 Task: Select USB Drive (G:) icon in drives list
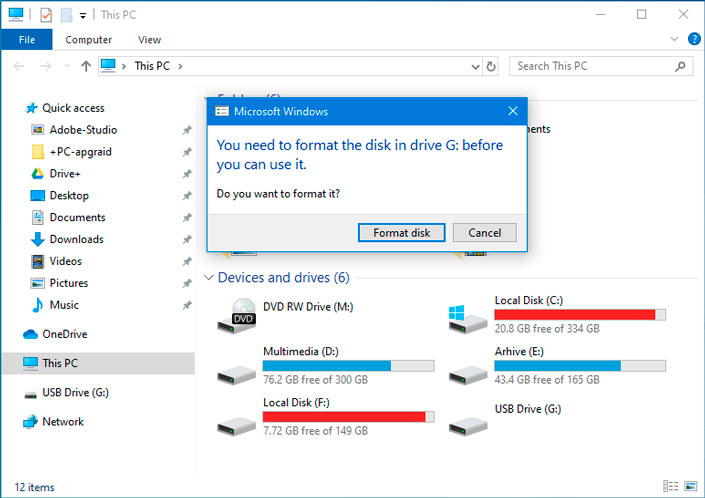click(468, 425)
